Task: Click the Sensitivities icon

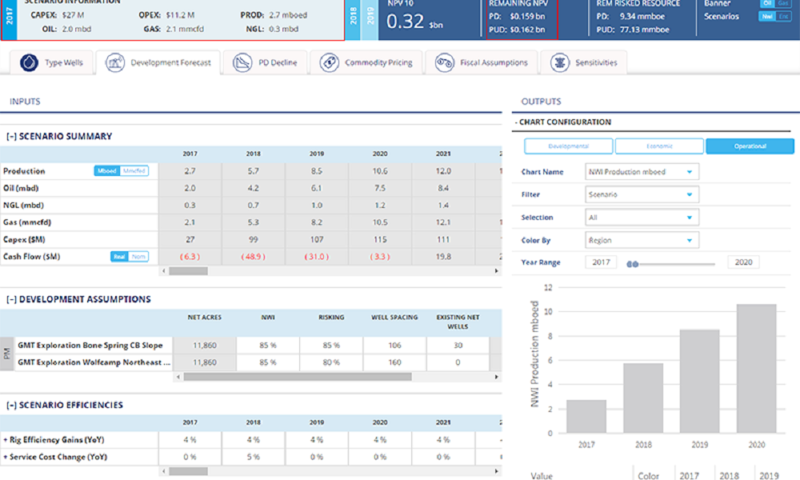Action: [x=560, y=63]
